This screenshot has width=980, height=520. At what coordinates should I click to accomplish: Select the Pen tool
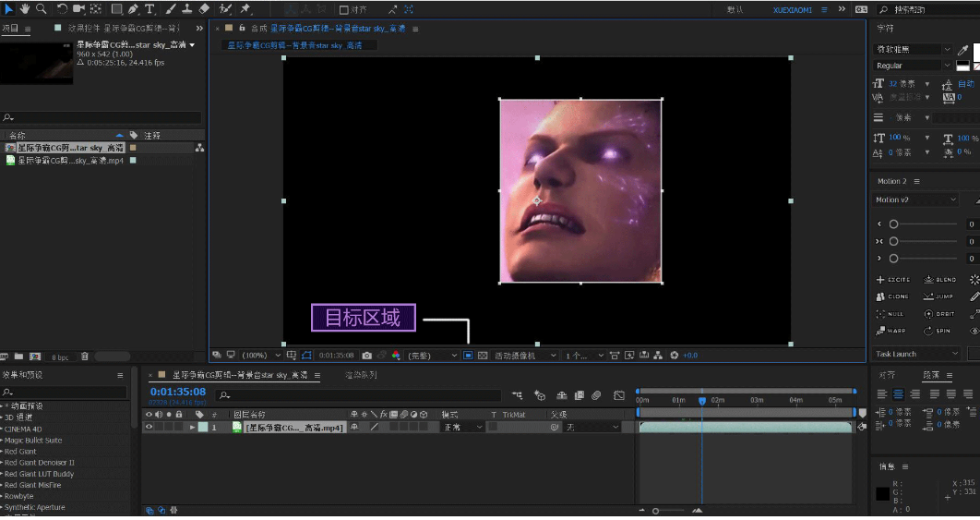point(133,8)
